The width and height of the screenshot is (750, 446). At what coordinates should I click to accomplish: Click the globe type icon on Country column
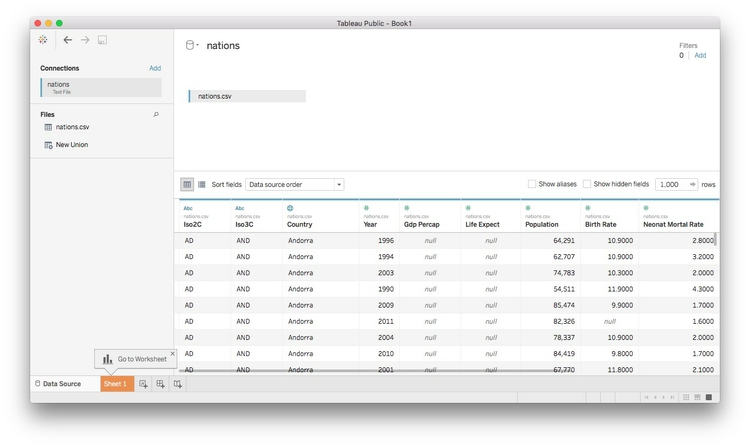(x=290, y=208)
